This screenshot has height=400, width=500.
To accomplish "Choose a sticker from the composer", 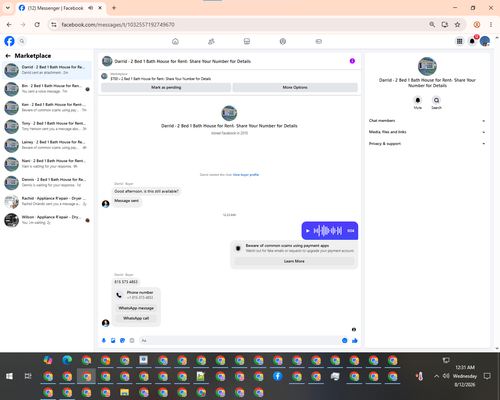I will click(122, 340).
